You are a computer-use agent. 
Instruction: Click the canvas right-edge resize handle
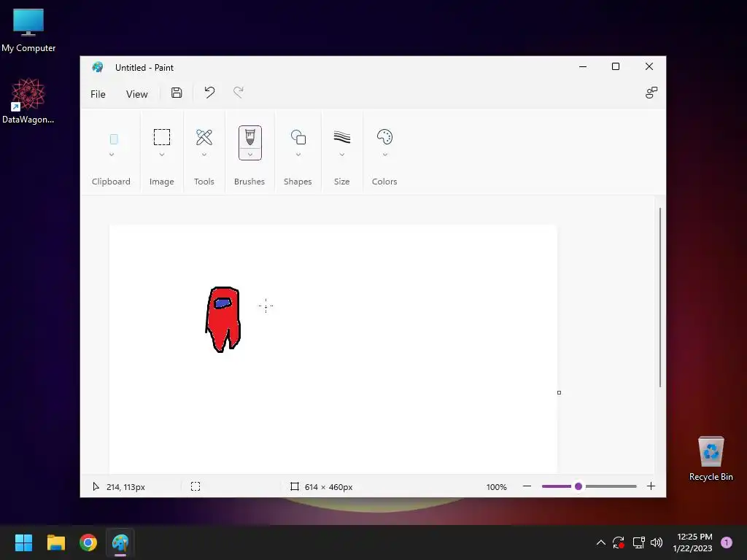click(559, 392)
